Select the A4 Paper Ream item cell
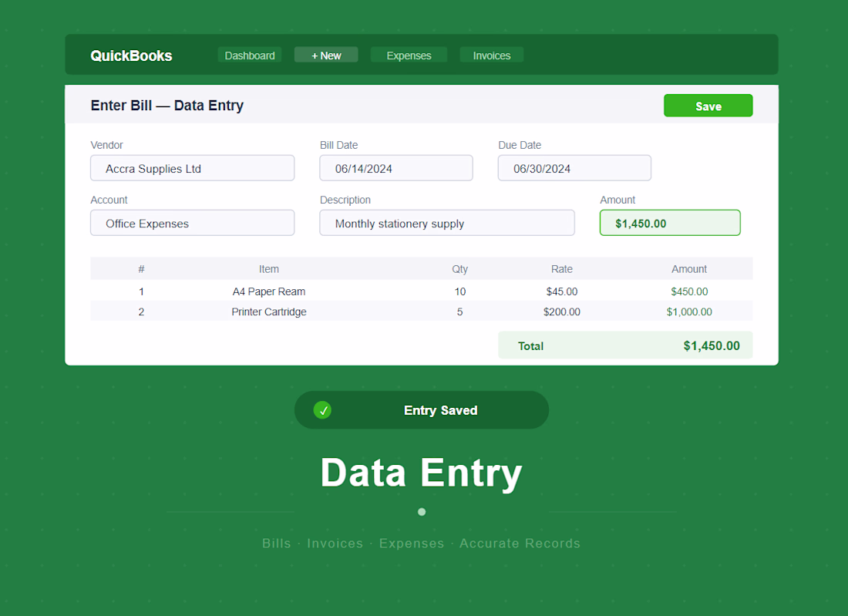The height and width of the screenshot is (616, 848). [x=269, y=291]
